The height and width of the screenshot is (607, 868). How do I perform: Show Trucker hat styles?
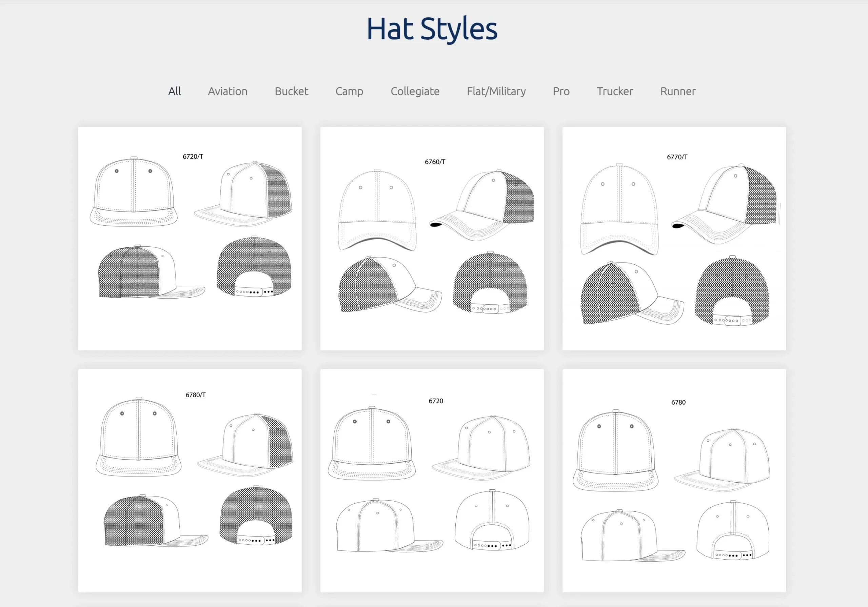[x=615, y=91]
